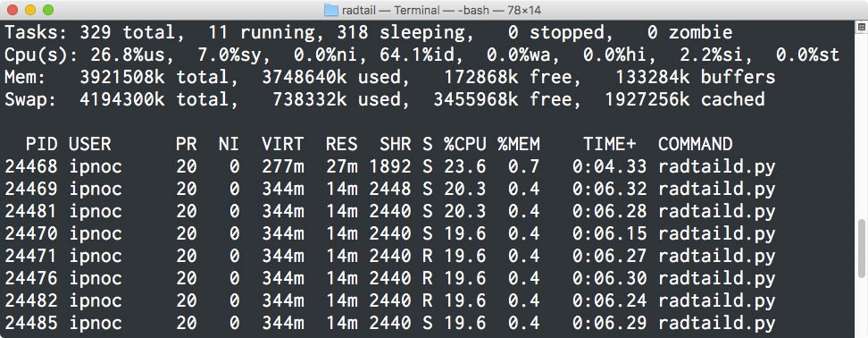Click the 1892 SHR value
Image resolution: width=868 pixels, height=338 pixels.
(389, 166)
